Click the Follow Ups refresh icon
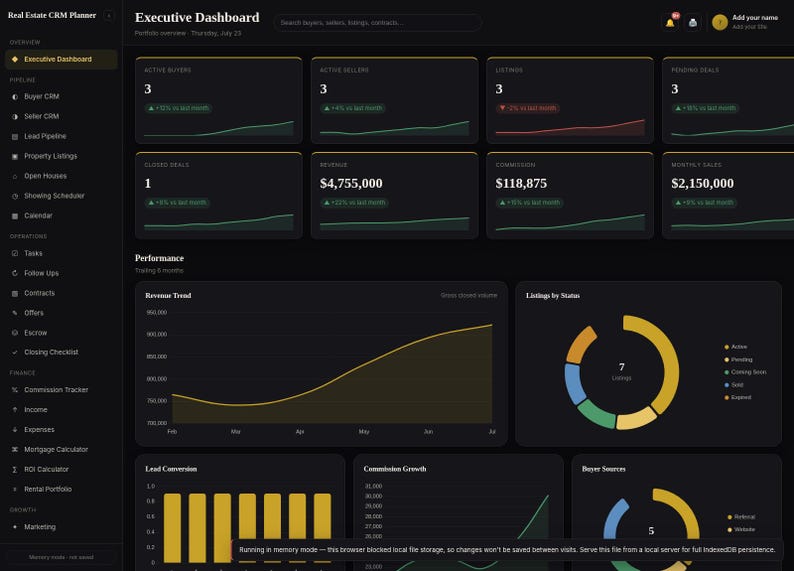This screenshot has height=571, width=794. (15, 273)
